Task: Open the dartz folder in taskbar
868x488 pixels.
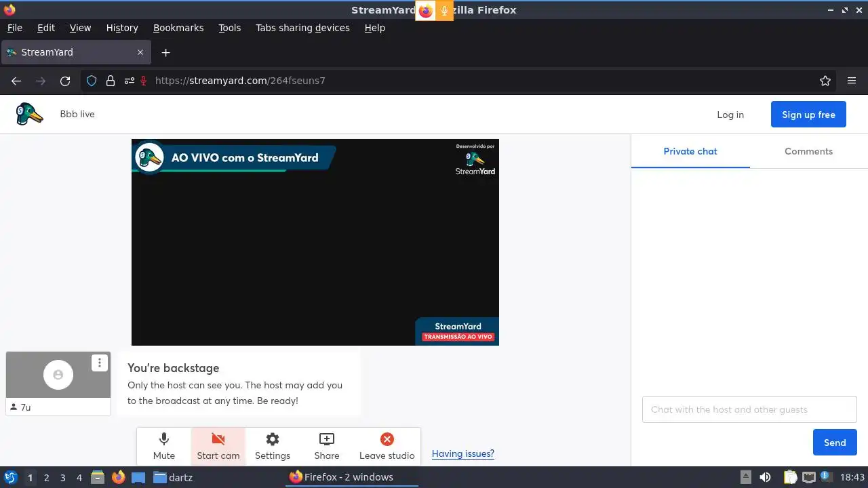Action: [173, 477]
